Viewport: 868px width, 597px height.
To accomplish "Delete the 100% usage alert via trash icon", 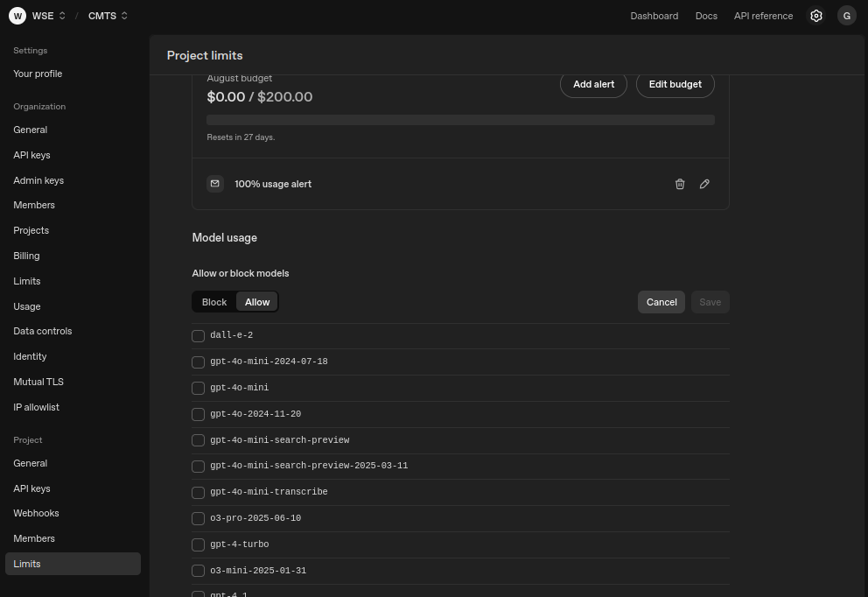I will (680, 184).
